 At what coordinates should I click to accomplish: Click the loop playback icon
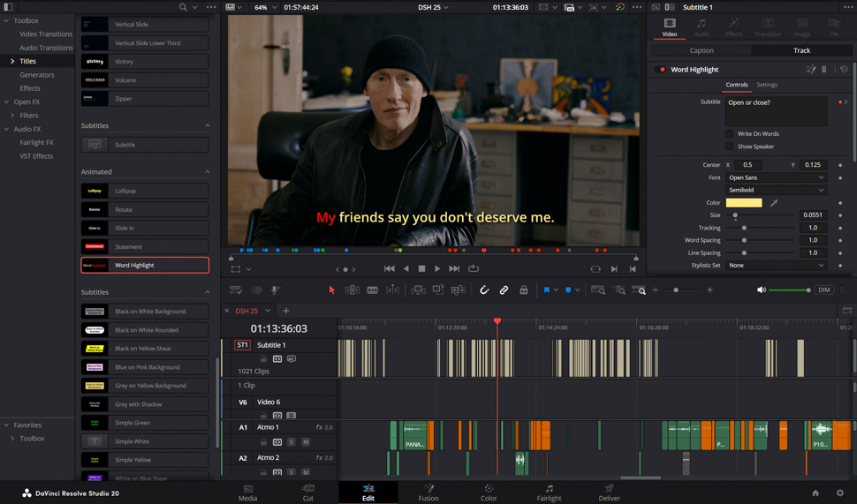[474, 268]
